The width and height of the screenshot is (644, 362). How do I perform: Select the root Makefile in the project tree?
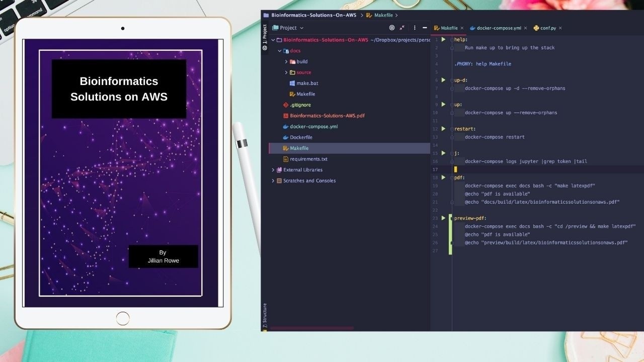tap(299, 148)
